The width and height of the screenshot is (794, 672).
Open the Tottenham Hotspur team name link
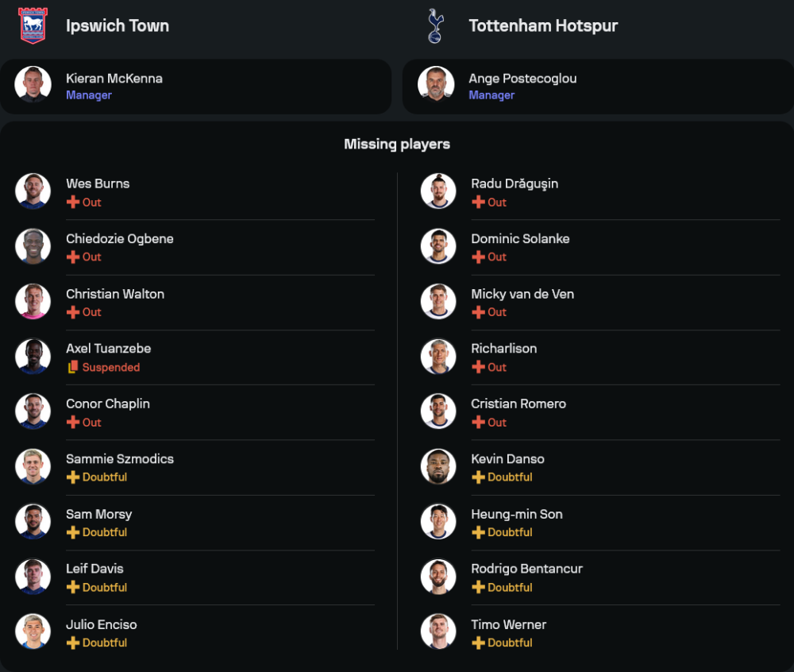[x=543, y=25]
